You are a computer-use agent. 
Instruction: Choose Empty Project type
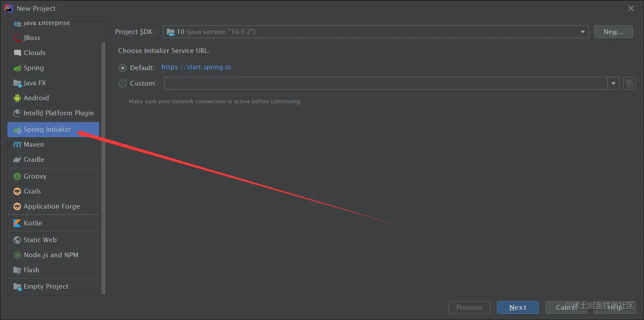[53, 286]
